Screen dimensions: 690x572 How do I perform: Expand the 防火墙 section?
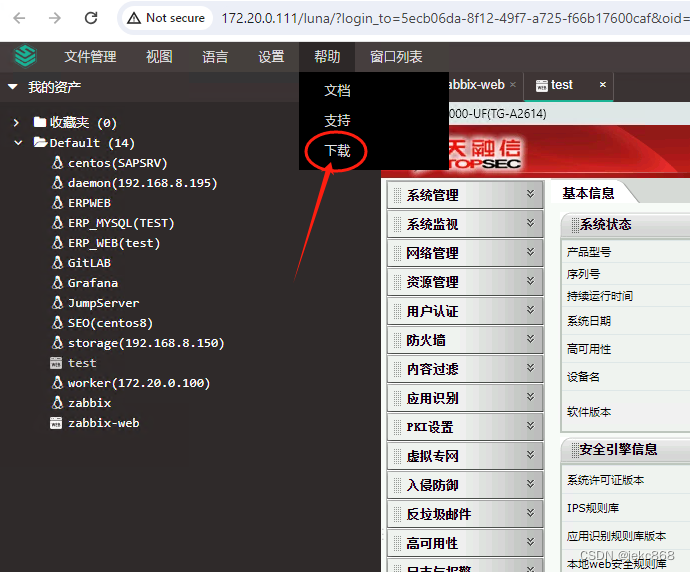465,340
